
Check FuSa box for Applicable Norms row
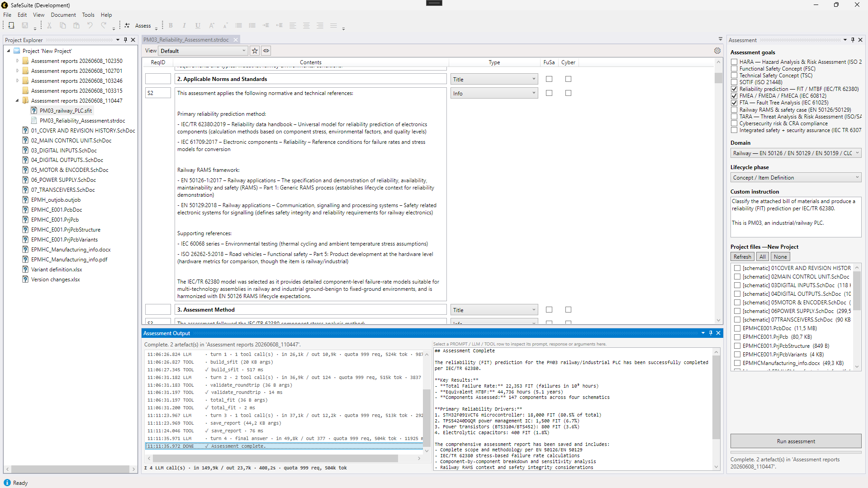point(549,79)
